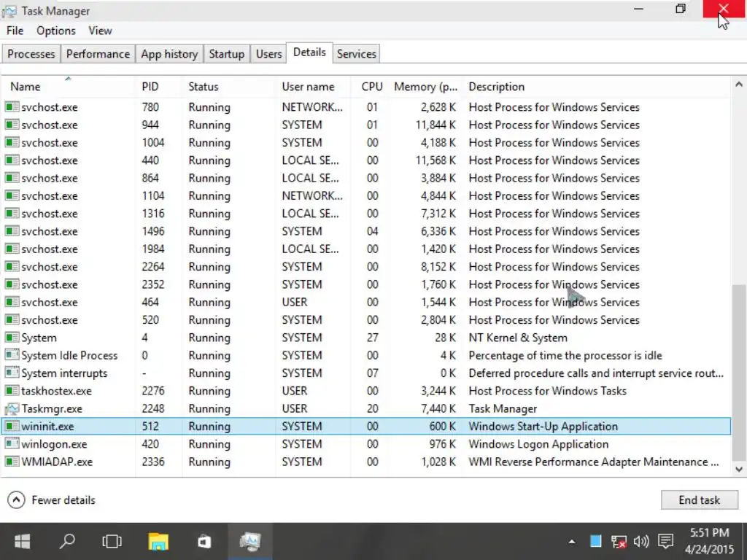Click the icon of svchost.exe PID 2264

click(12, 267)
